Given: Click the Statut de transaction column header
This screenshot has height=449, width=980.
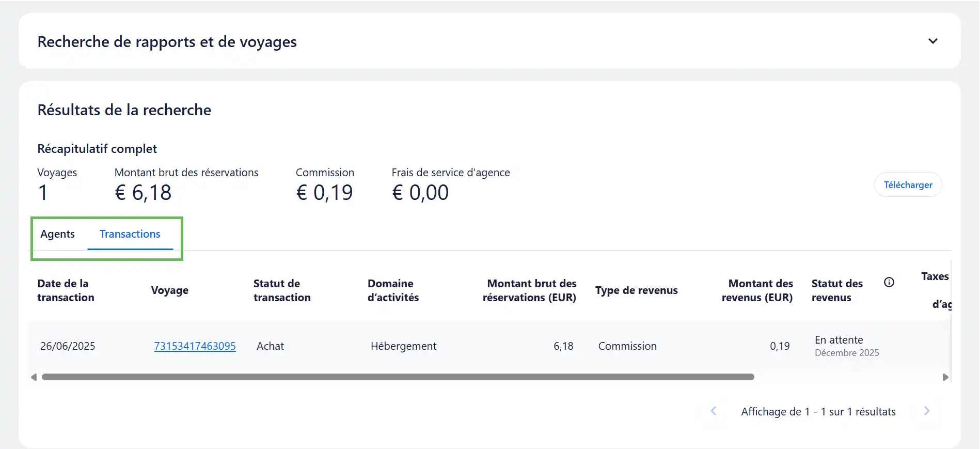Looking at the screenshot, I should pos(282,290).
